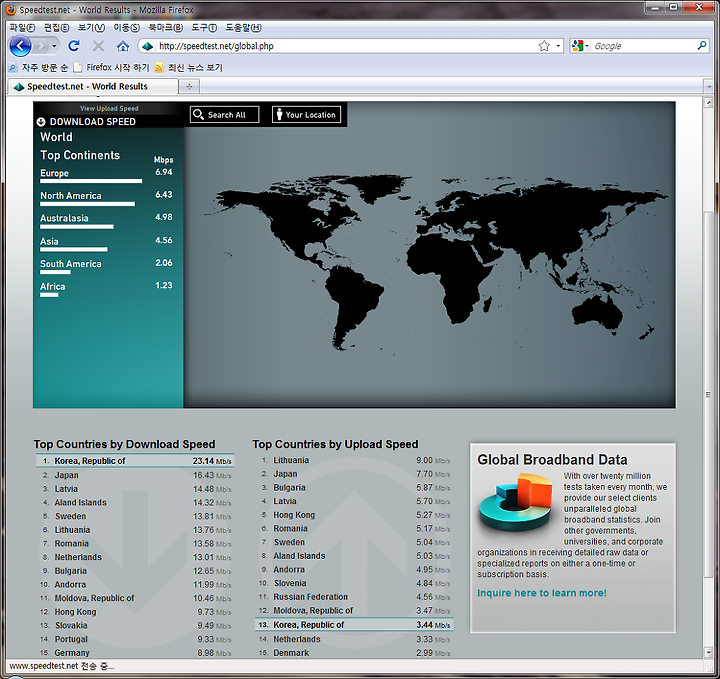Click the Africa speed bar
The height and width of the screenshot is (679, 720).
(49, 295)
